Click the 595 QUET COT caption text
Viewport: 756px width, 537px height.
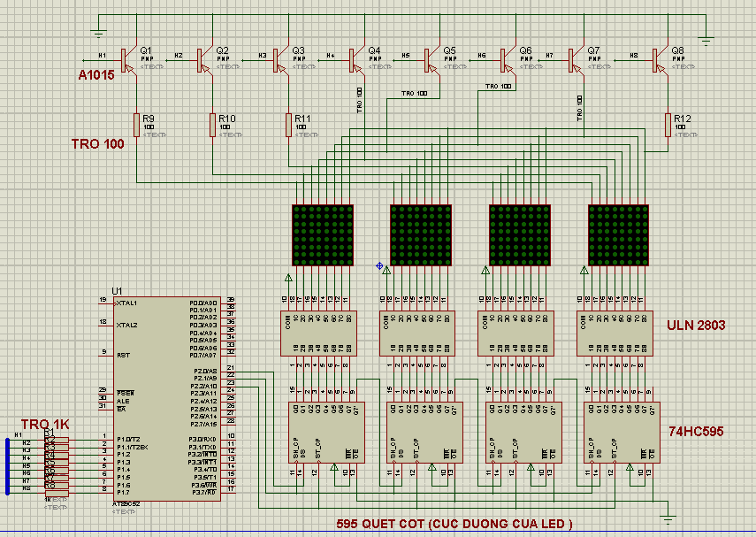coord(454,524)
